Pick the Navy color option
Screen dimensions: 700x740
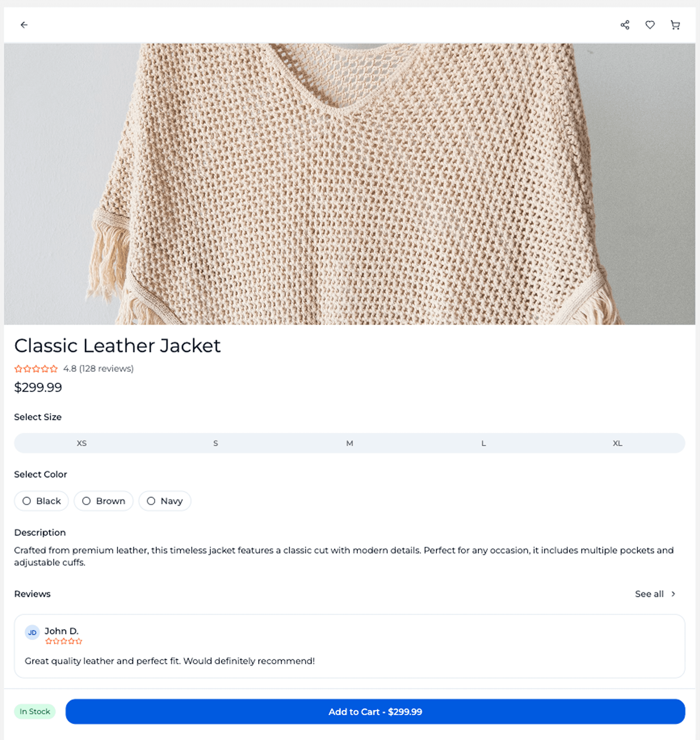(165, 501)
